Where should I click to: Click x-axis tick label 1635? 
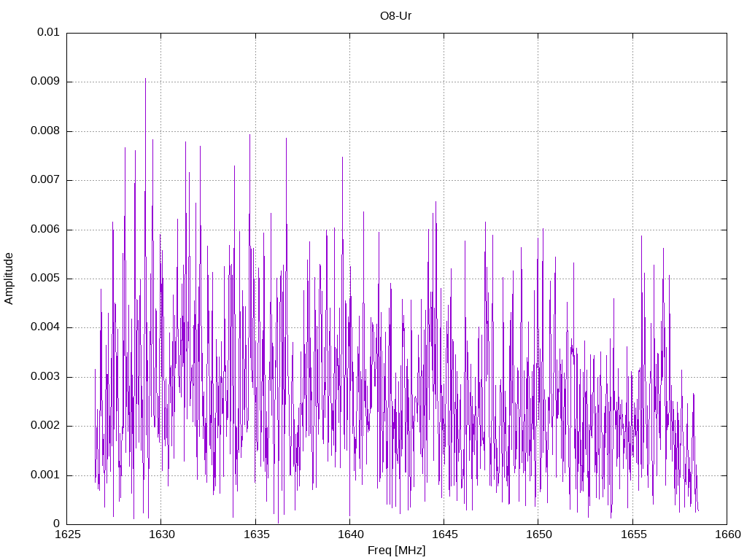(256, 534)
